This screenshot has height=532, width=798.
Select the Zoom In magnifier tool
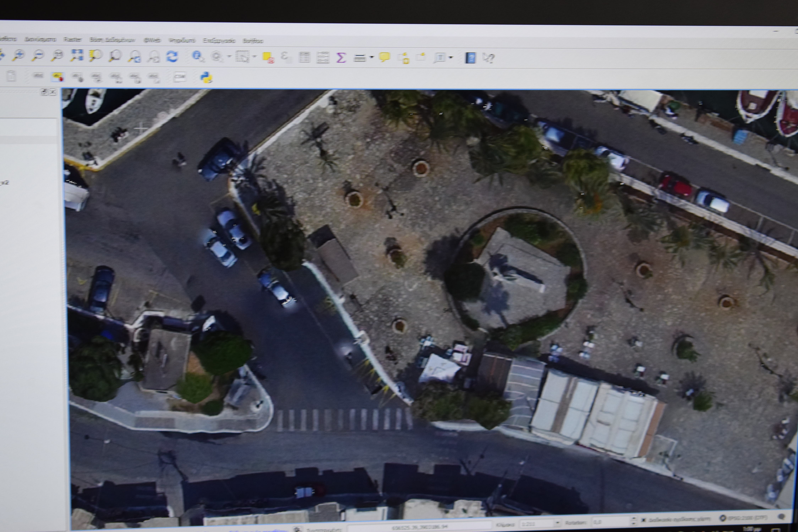[18, 55]
